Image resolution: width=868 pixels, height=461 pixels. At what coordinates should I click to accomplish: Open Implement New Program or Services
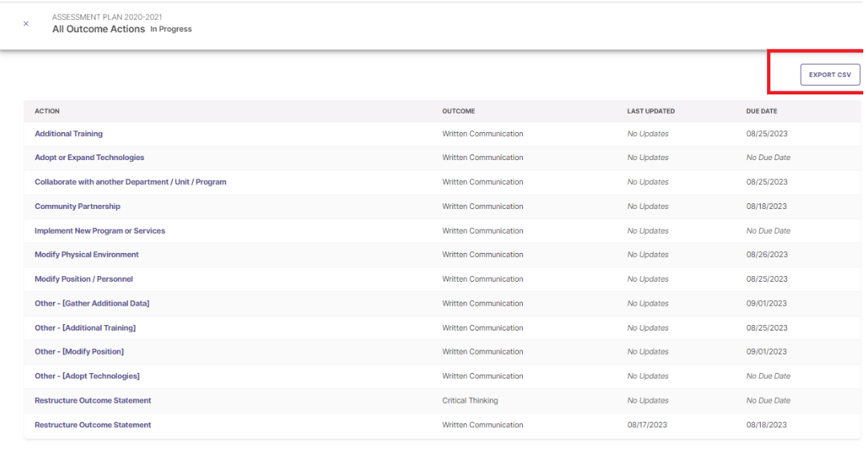(x=100, y=230)
